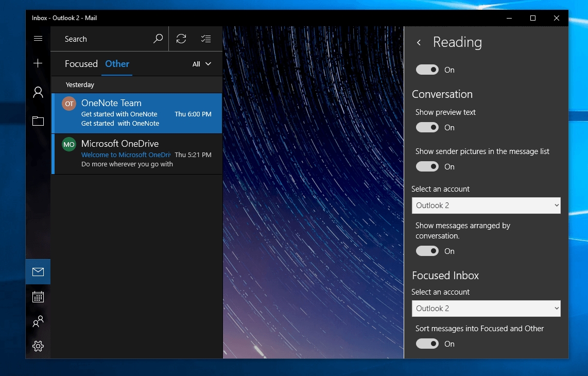Click the OT sender avatar
This screenshot has height=376, width=588.
69,104
